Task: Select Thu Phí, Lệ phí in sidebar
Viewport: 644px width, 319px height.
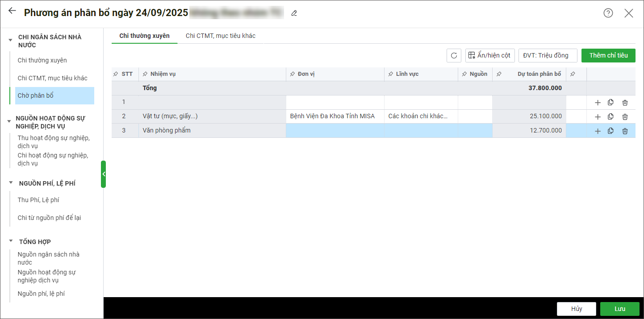Action: pos(38,200)
